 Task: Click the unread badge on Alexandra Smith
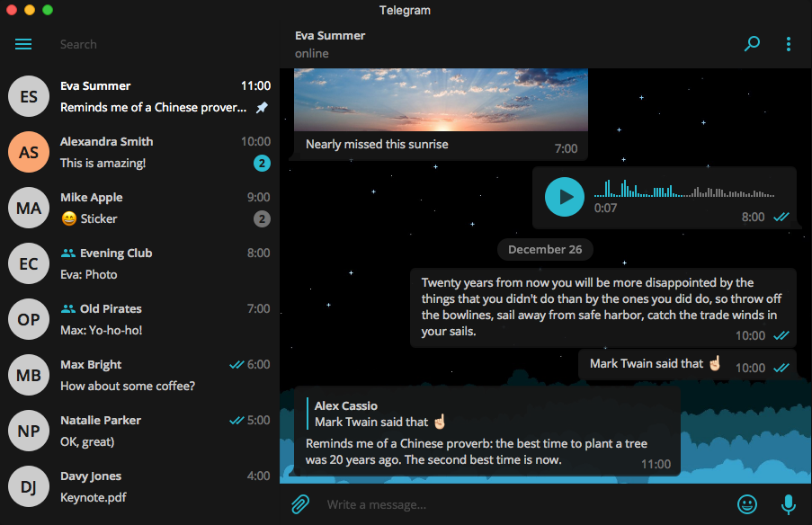[262, 163]
